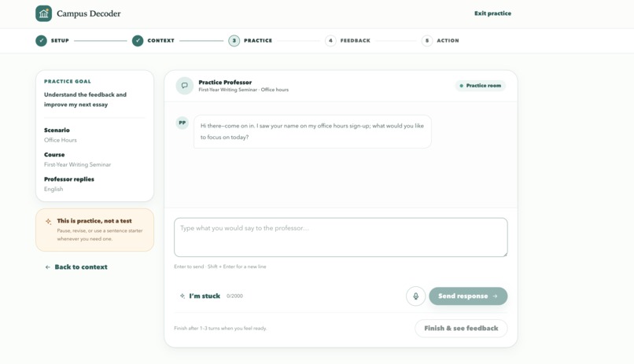The image size is (634, 364).
Task: Click the chat header subtitle with Office hours
Action: 243,90
